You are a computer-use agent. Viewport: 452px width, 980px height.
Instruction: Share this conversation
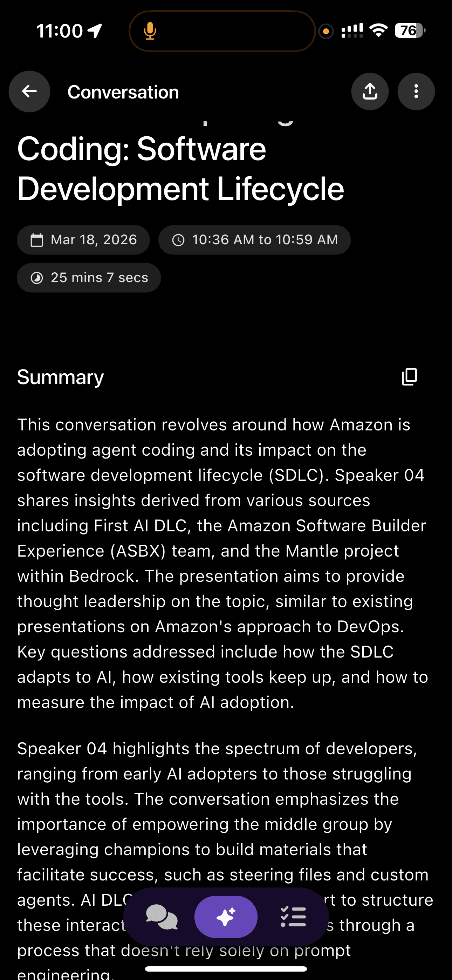pos(369,91)
